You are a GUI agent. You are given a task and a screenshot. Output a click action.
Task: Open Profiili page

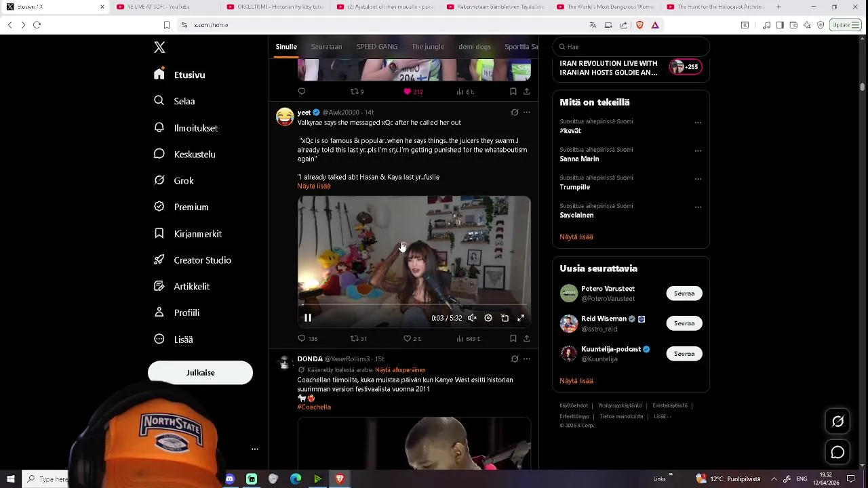tap(176, 312)
